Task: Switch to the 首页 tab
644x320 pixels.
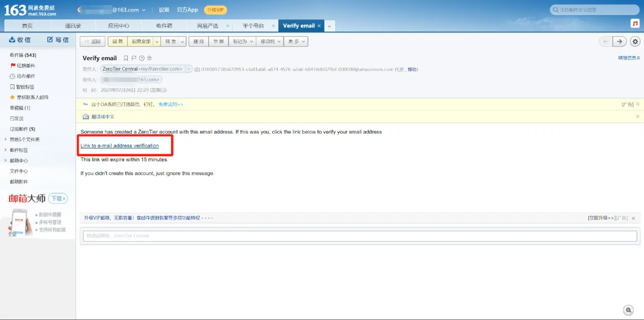Action: pos(27,26)
